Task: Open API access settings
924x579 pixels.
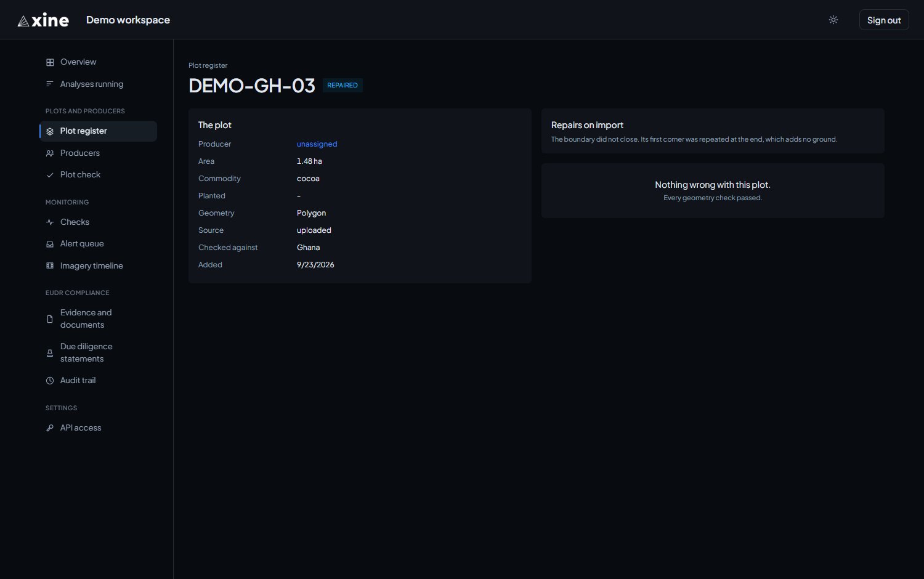Action: coord(99,428)
